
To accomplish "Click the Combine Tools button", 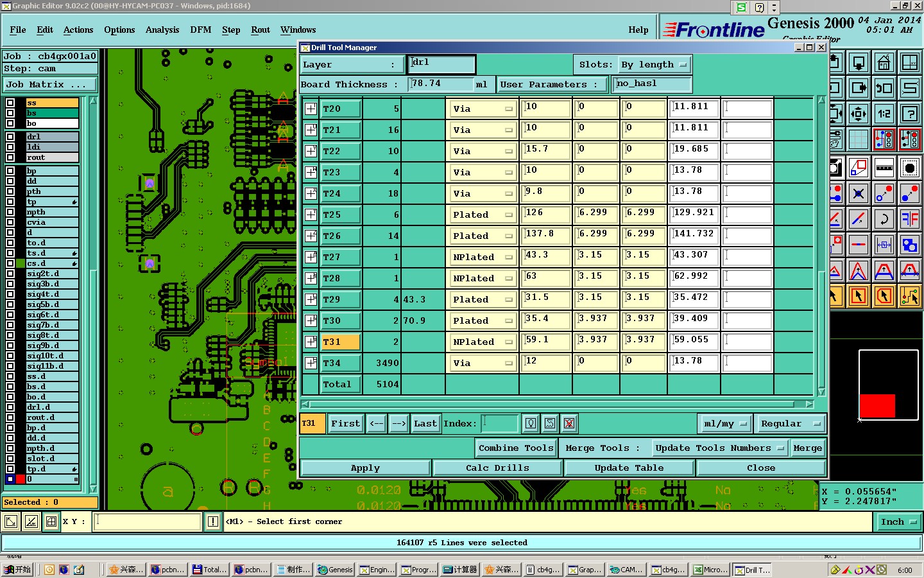I will pyautogui.click(x=516, y=448).
